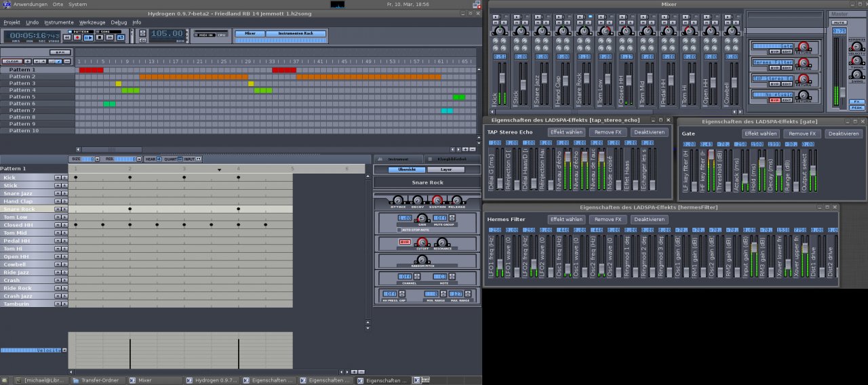The width and height of the screenshot is (868, 385).
Task: Enable the Auto-Stop-Note checkbox
Action: tap(399, 230)
